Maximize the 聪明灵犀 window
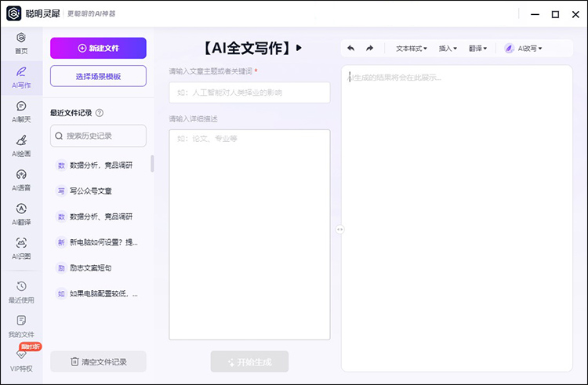The width and height of the screenshot is (588, 385). click(555, 14)
